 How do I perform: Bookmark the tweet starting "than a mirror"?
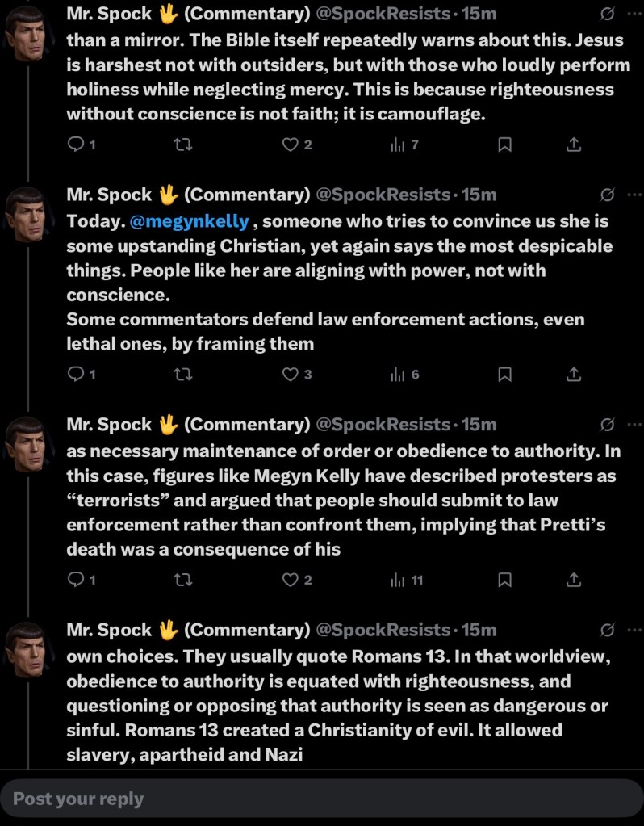pos(504,145)
